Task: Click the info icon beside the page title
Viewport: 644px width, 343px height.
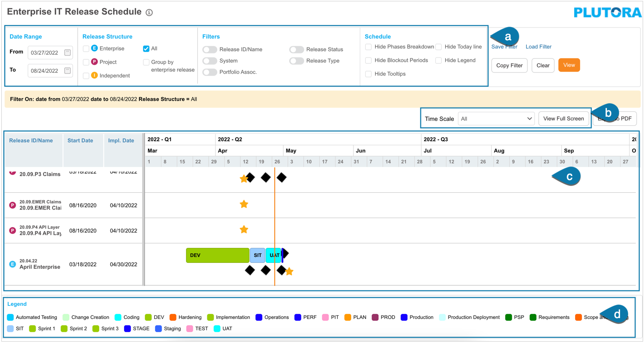Action: point(149,13)
